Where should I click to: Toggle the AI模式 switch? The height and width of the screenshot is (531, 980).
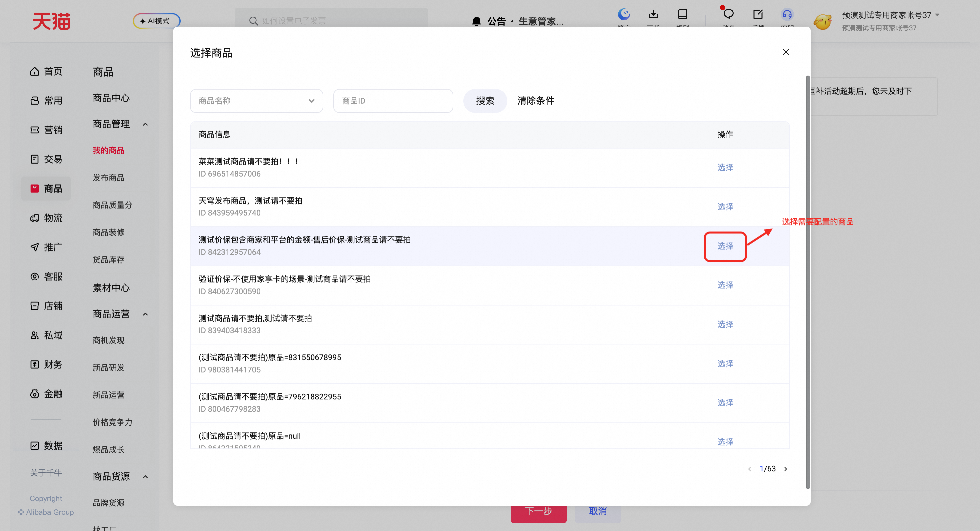pyautogui.click(x=156, y=21)
